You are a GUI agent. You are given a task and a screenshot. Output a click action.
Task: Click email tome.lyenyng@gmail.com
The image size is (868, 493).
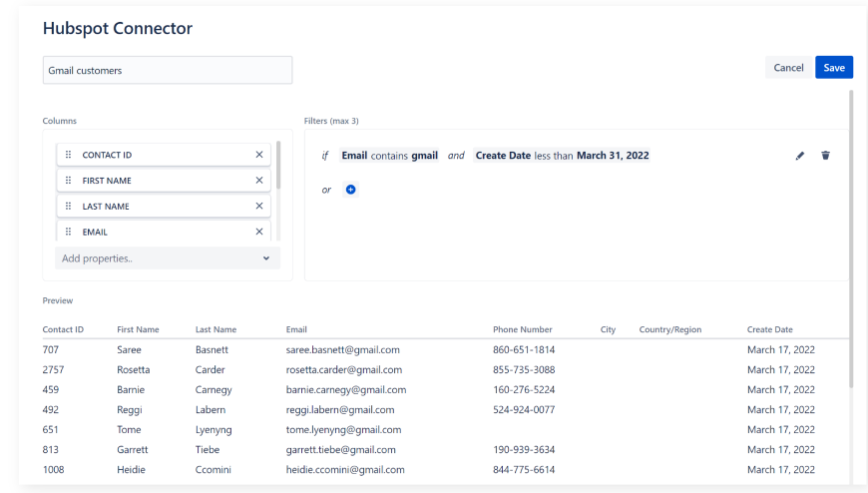tap(343, 429)
